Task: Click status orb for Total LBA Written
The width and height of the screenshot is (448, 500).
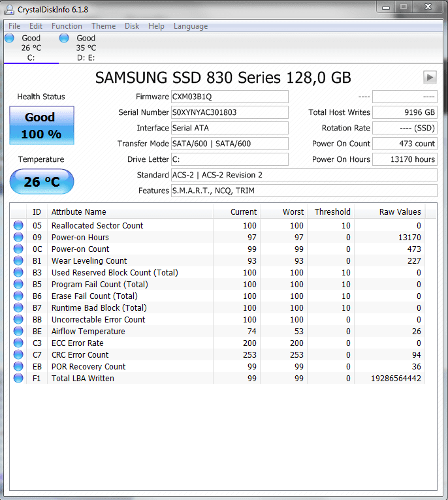Action: [18, 378]
